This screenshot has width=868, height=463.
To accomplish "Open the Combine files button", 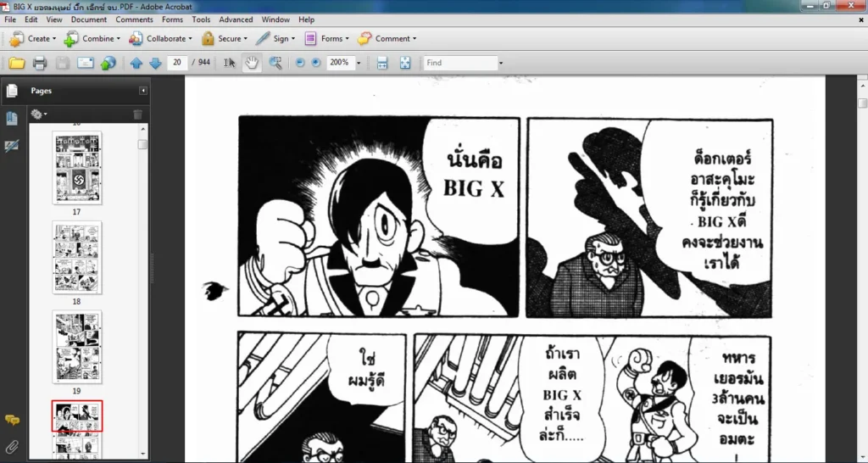I will click(92, 39).
